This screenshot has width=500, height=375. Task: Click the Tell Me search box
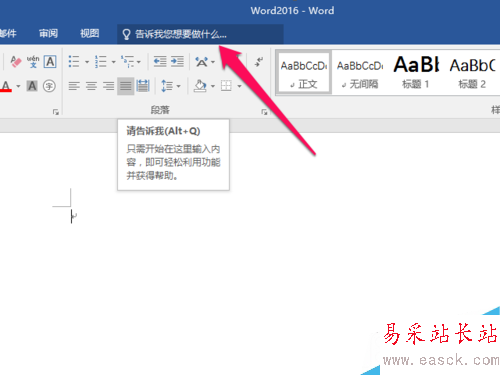tap(200, 34)
